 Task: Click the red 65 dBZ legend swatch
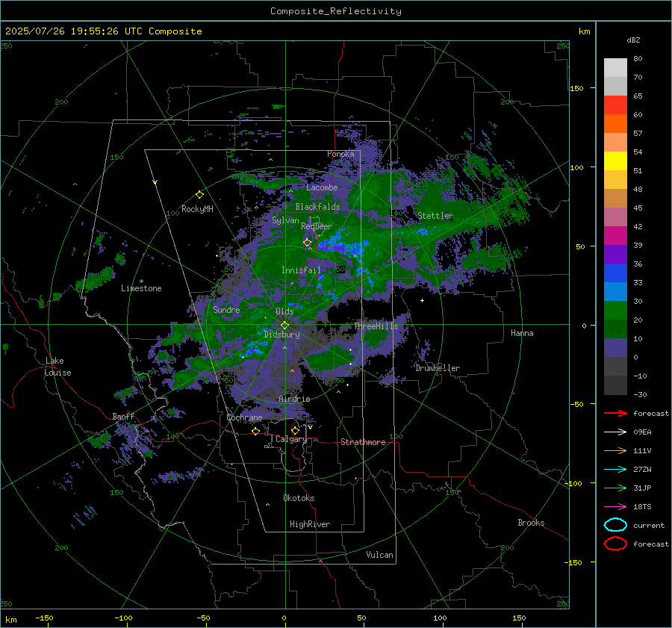click(615, 105)
